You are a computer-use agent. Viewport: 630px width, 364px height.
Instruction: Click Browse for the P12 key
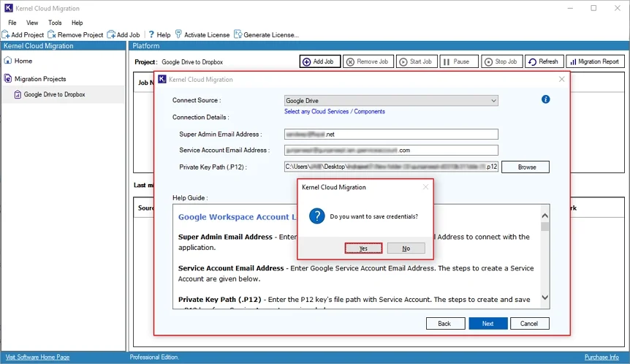coord(525,167)
